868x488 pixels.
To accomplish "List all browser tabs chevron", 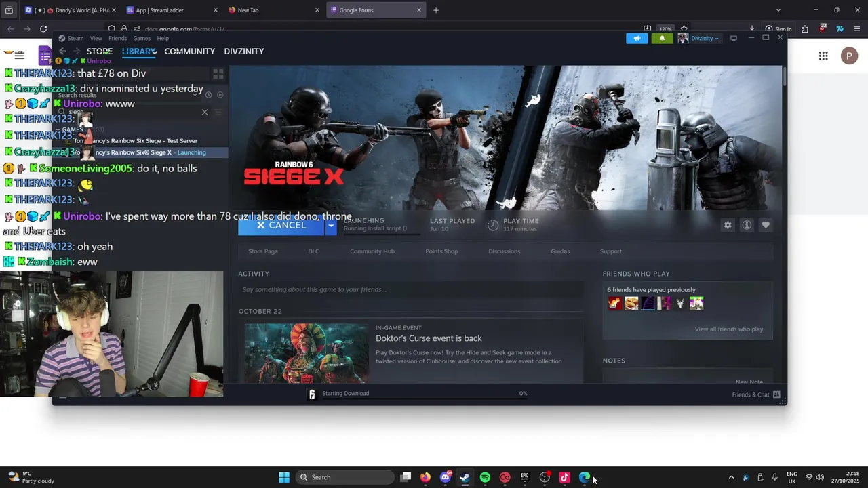I will click(778, 10).
